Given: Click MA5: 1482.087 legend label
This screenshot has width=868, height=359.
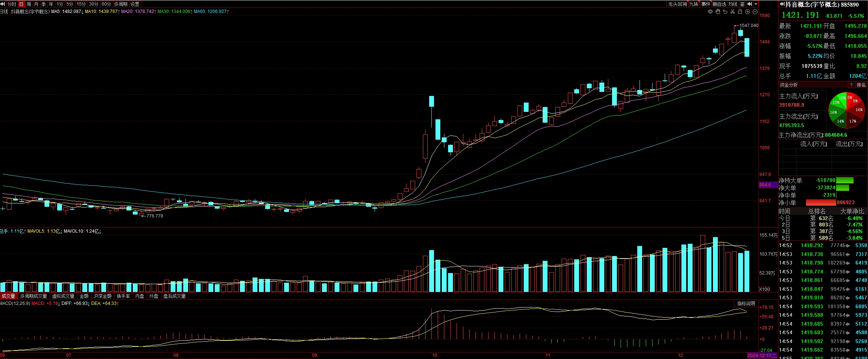Looking at the screenshot, I should [68, 11].
